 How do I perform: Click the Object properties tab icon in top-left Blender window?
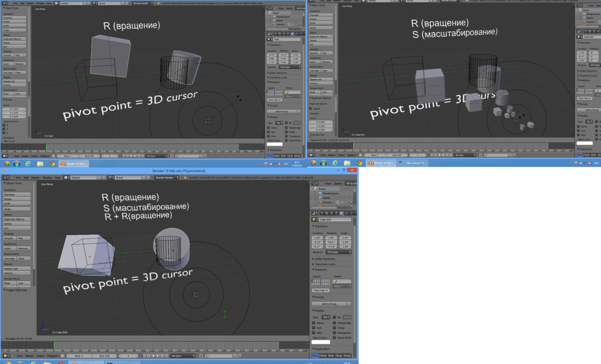point(293,34)
